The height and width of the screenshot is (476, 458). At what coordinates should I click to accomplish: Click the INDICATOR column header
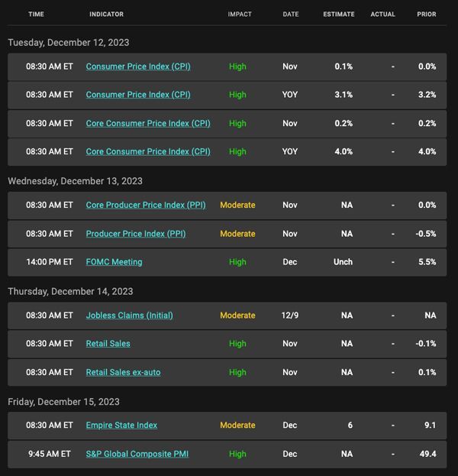[x=106, y=15]
